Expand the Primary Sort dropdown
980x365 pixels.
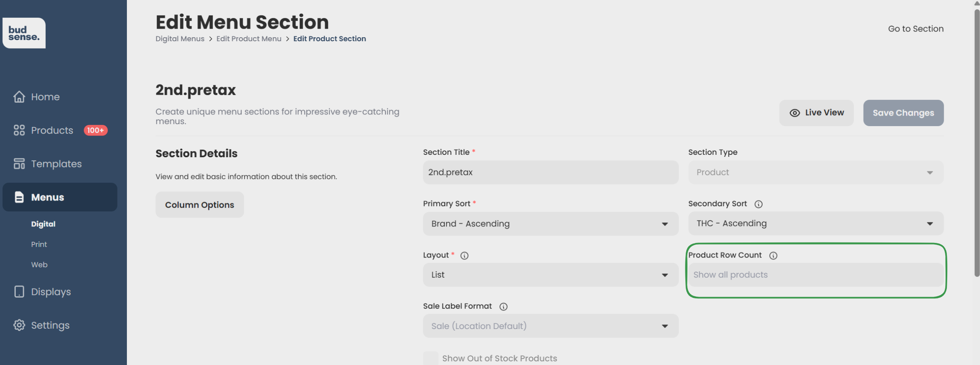coord(551,224)
